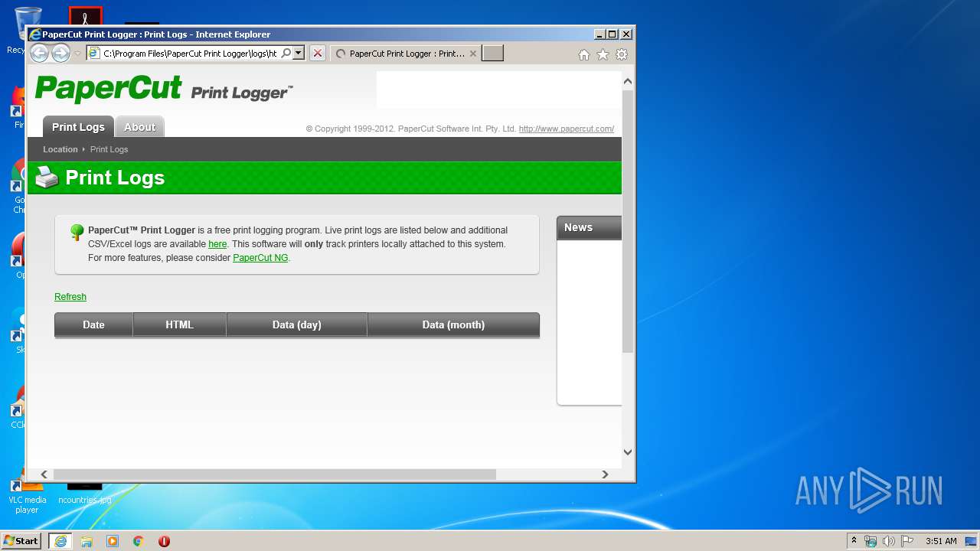Open the IE Home icon
The height and width of the screenshot is (551, 980).
pos(584,54)
